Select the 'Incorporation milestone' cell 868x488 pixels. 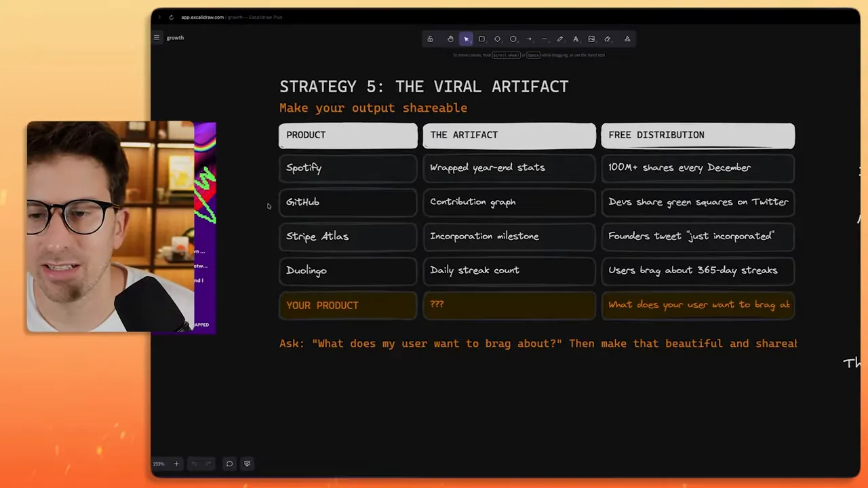point(509,237)
